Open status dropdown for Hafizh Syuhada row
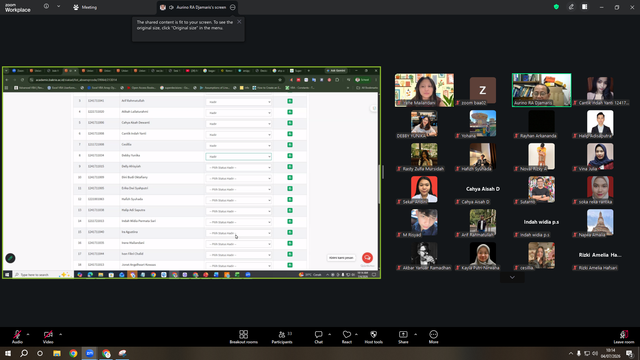 (238, 200)
